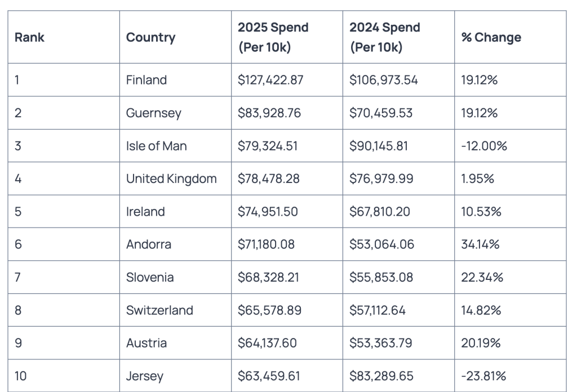Click the Rank column header
Image resolution: width=577 pixels, height=392 pixels.
pos(29,38)
